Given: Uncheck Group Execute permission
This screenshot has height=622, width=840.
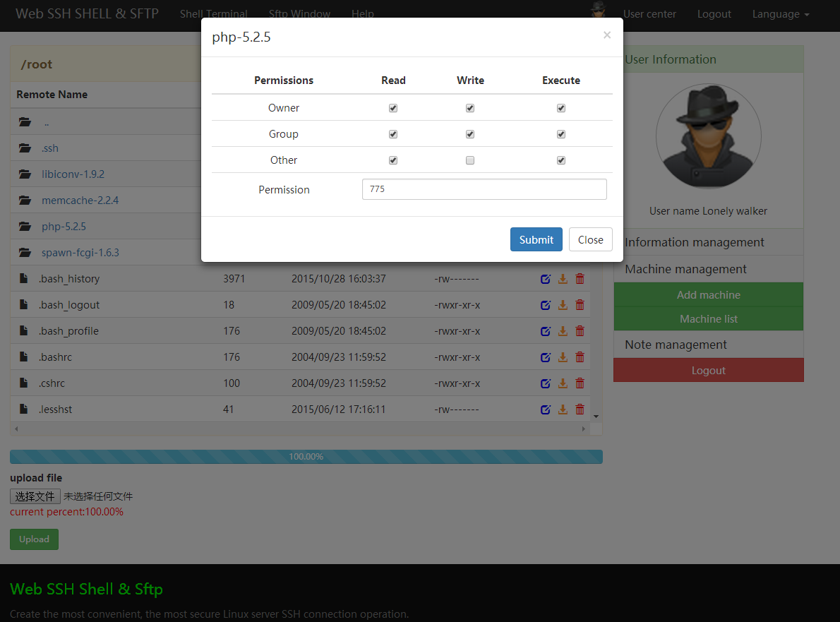Looking at the screenshot, I should (x=561, y=134).
